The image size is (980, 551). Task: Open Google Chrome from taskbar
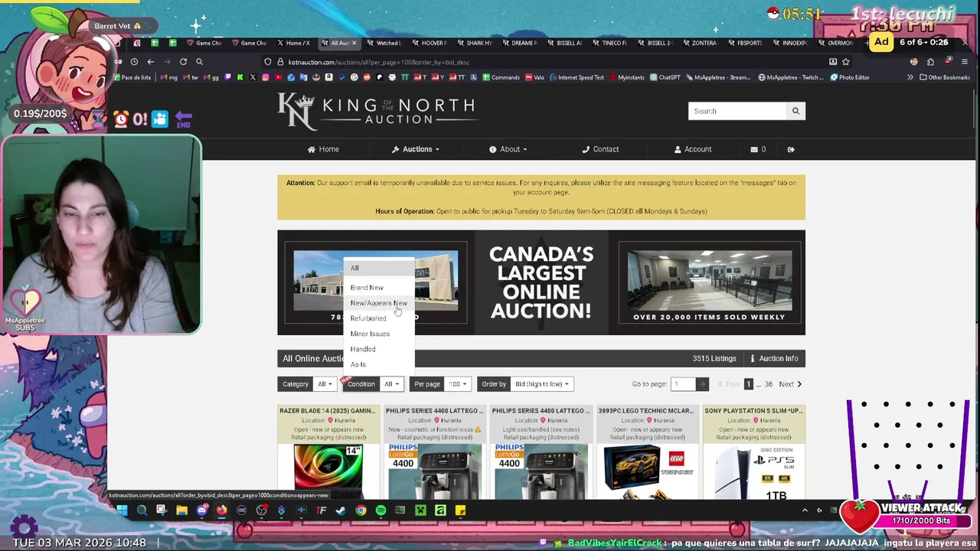361,510
